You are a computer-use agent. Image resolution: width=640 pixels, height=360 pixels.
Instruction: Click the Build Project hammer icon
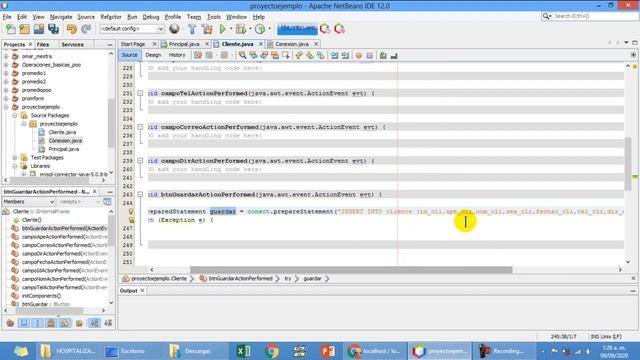click(192, 29)
